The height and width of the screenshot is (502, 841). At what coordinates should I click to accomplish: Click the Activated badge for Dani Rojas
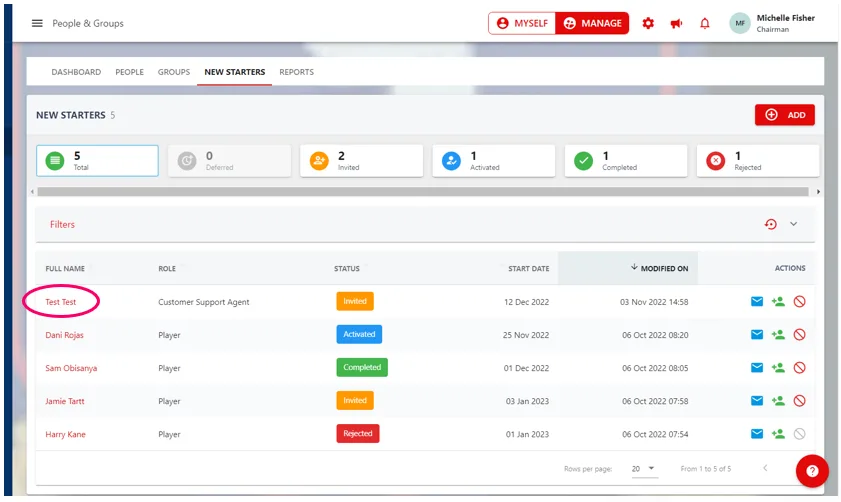coord(359,334)
